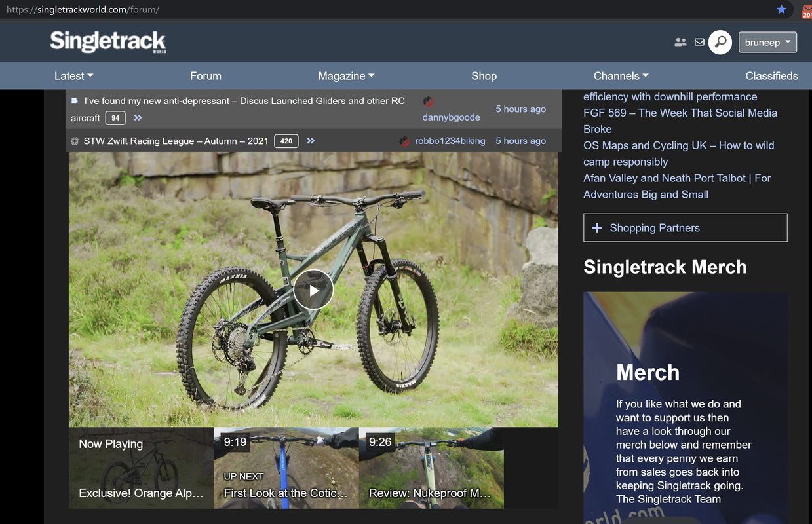Click dannybgoode's avatar icon
Image resolution: width=812 pixels, height=524 pixels.
[x=429, y=102]
